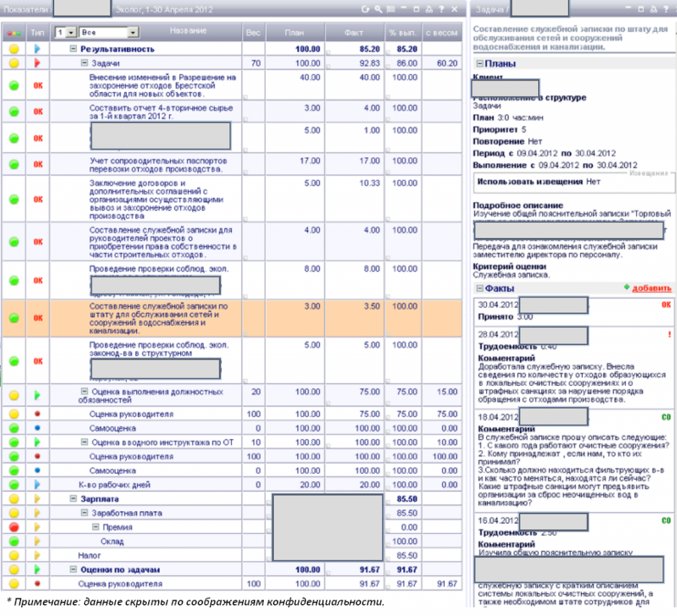Image resolution: width=677 pixels, height=616 pixels.
Task: Click OK status icon for Составить отчет task
Action: coord(38,112)
